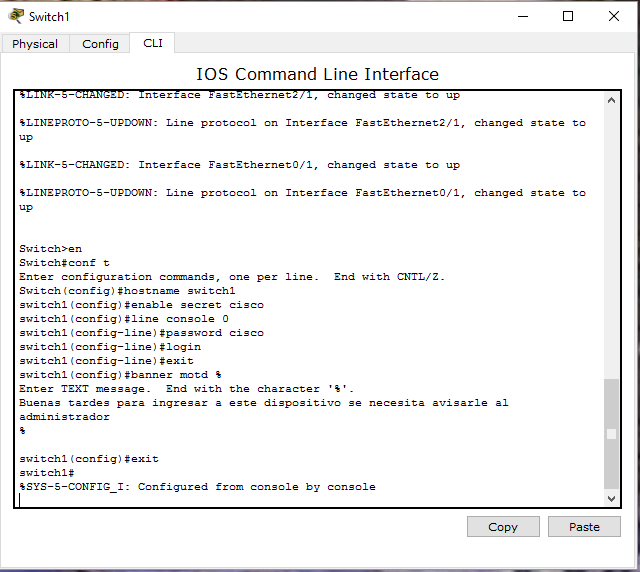Click the scrollbar up arrow
The height and width of the screenshot is (572, 640).
[x=611, y=100]
